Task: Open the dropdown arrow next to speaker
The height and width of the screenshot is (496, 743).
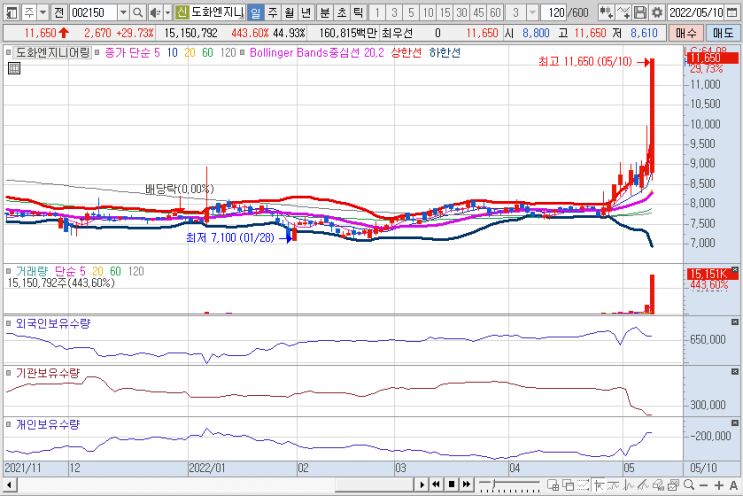Action: (167, 13)
